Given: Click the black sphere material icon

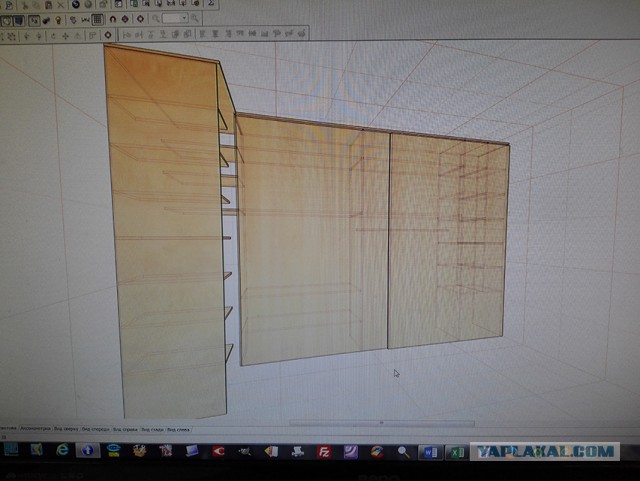Looking at the screenshot, I should 46,20.
